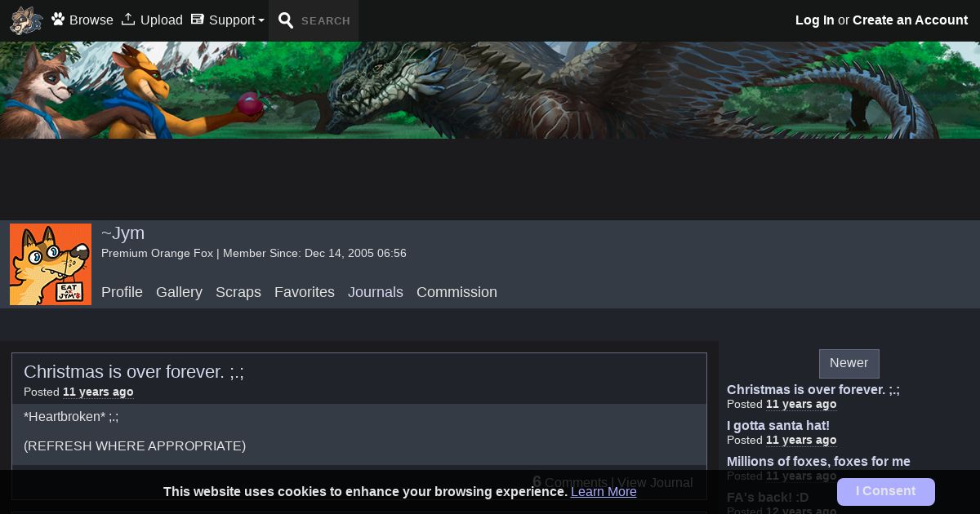This screenshot has height=514, width=980.
Task: Go to the Scraps tab
Action: 238,292
